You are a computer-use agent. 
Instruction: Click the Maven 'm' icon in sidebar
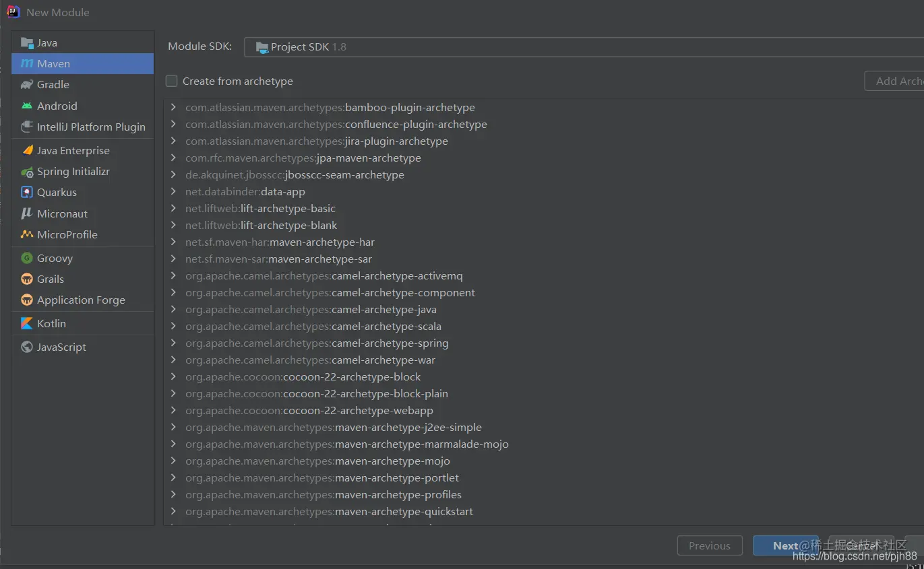pos(27,64)
